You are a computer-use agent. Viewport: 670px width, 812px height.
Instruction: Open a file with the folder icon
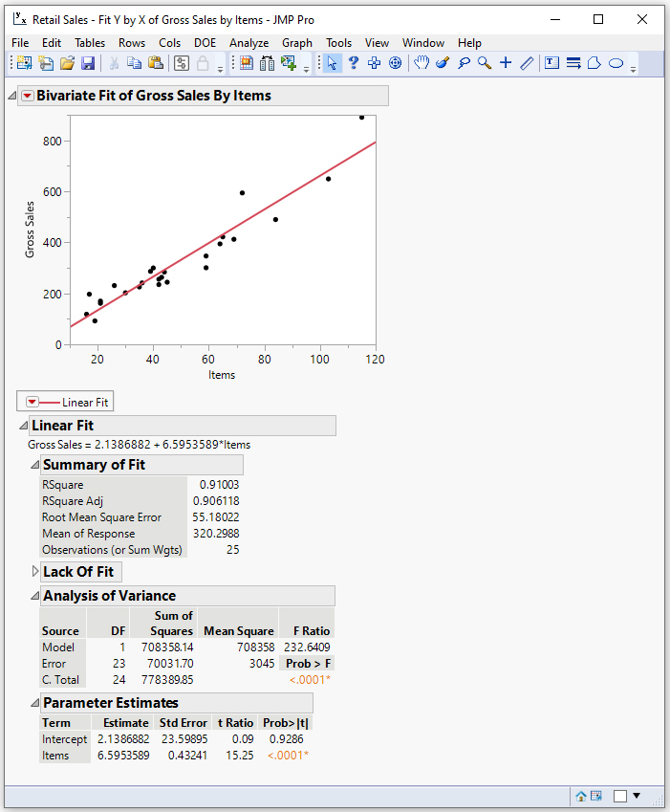67,63
